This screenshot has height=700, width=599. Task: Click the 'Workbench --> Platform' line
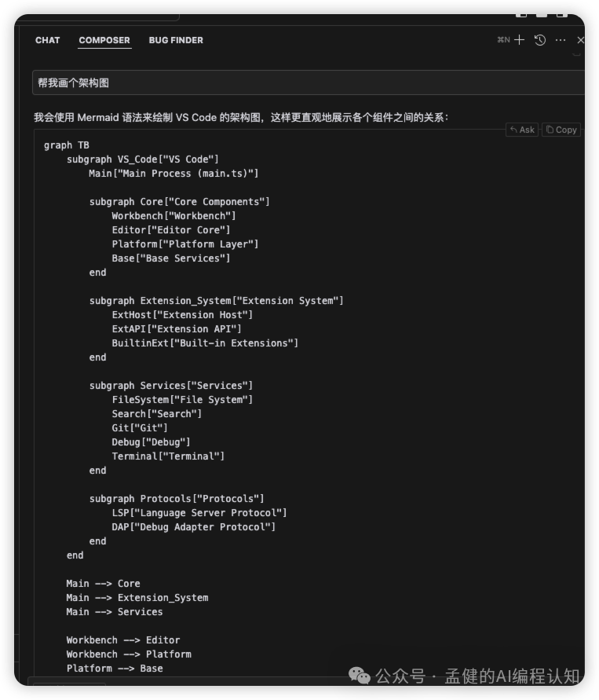129,654
